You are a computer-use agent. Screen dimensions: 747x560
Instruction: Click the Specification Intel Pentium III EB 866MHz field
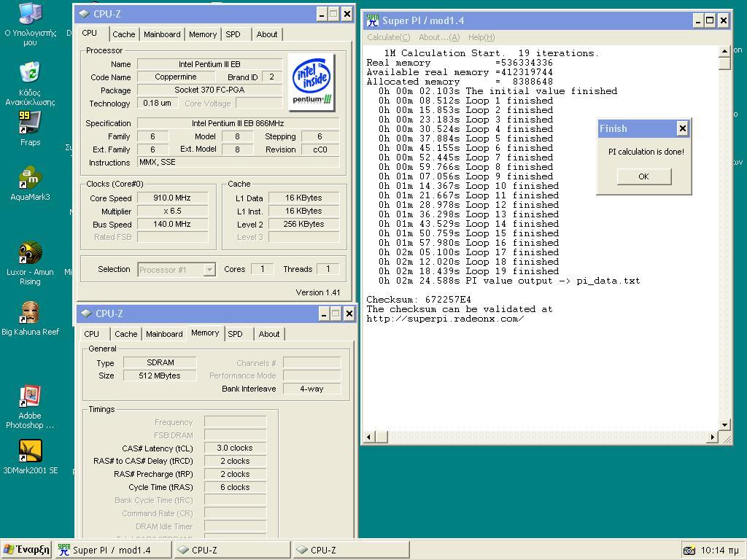[x=238, y=123]
